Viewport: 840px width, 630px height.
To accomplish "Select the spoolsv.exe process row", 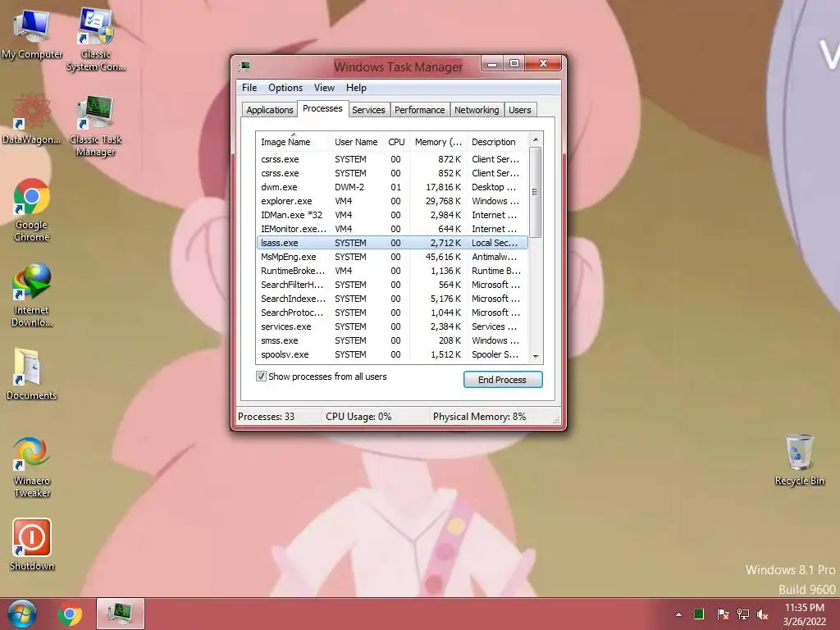I will point(392,354).
